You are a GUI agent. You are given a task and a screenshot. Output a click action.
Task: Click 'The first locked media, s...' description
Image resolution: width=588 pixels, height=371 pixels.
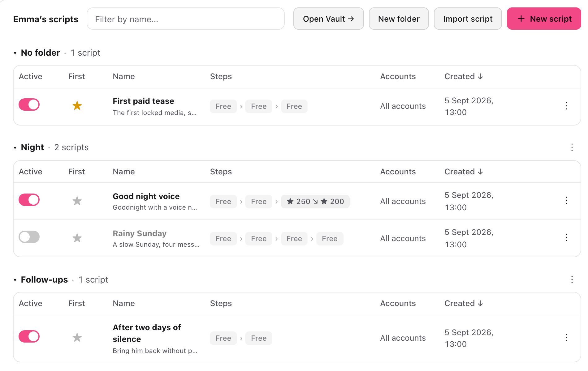click(154, 113)
